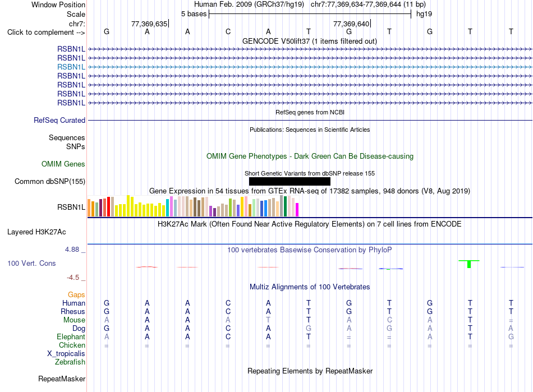533x392 pixels.
Task: Click the GENCODE V50lift37 track title
Action: click(x=310, y=41)
